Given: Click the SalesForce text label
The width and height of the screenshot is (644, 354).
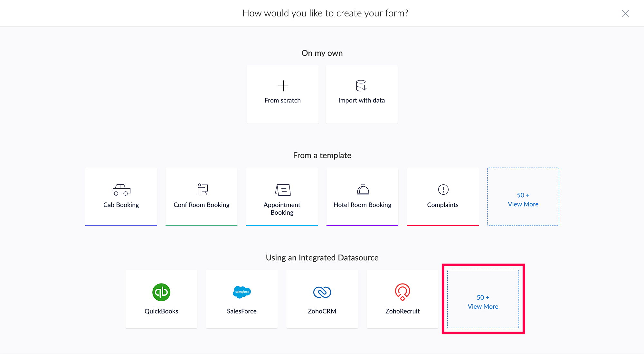Looking at the screenshot, I should [x=241, y=311].
